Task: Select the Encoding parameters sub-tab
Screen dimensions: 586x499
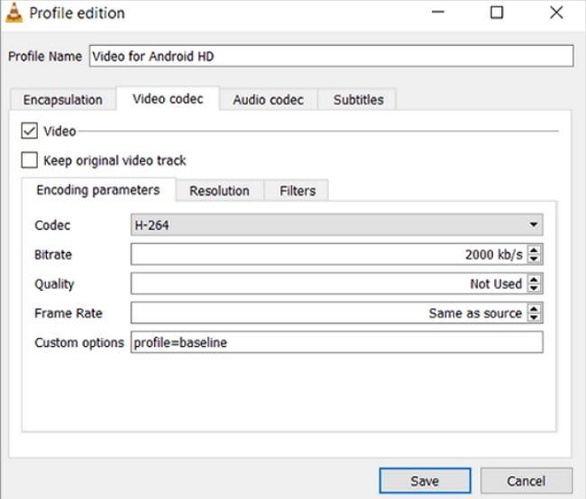Action: [98, 190]
